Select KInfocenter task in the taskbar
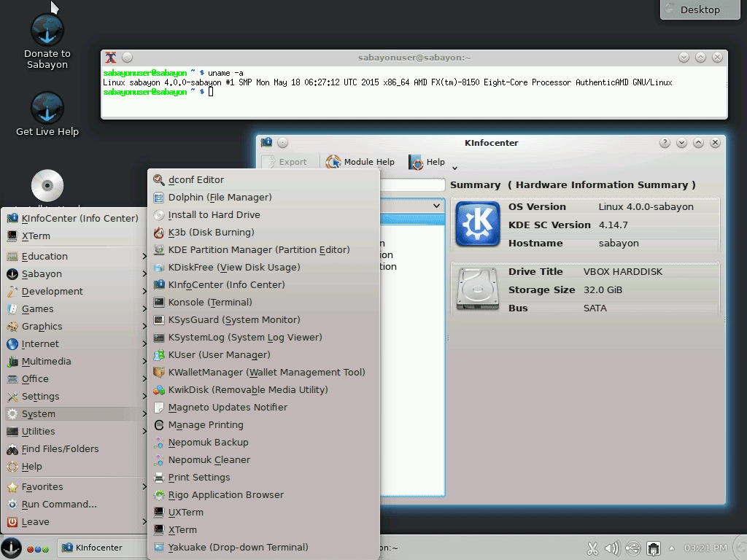Image resolution: width=747 pixels, height=560 pixels. pos(102,548)
